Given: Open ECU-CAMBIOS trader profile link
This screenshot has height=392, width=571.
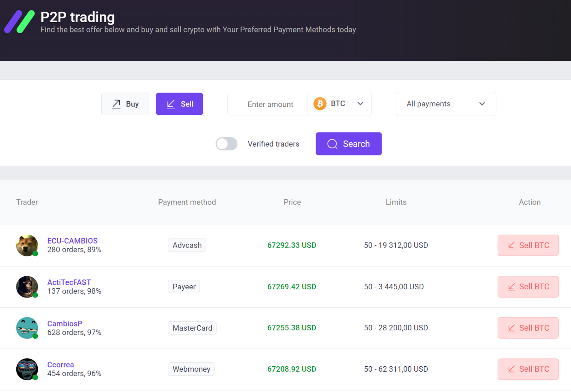Looking at the screenshot, I should [72, 241].
